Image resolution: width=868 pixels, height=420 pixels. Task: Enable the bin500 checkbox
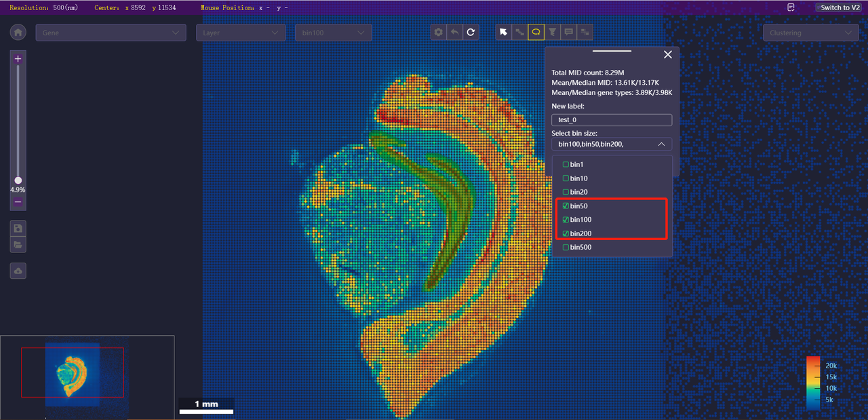pos(566,248)
